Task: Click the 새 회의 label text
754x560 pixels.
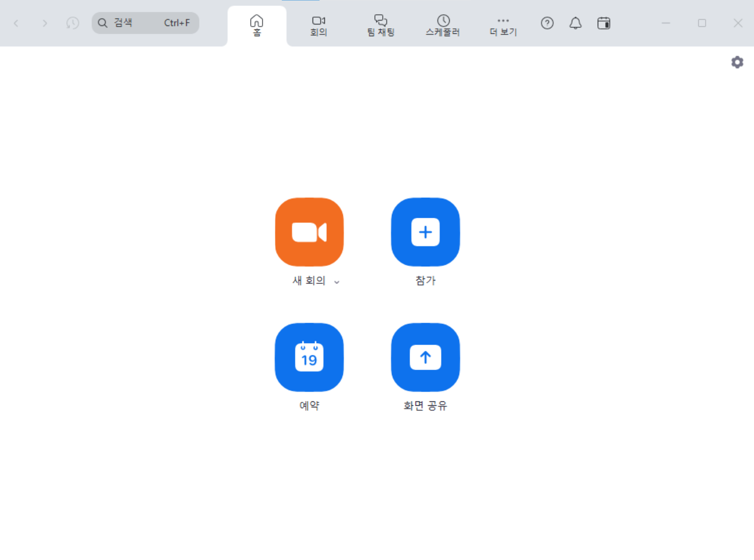Action: click(309, 281)
